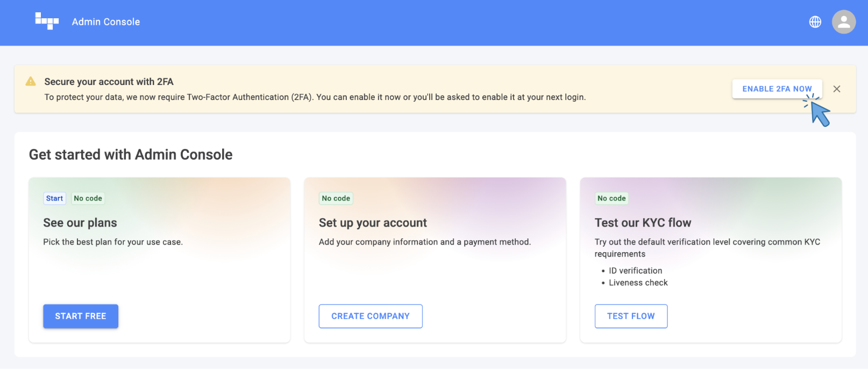Open the Test our KYC flow card title
Image resolution: width=868 pixels, height=370 pixels.
(643, 223)
